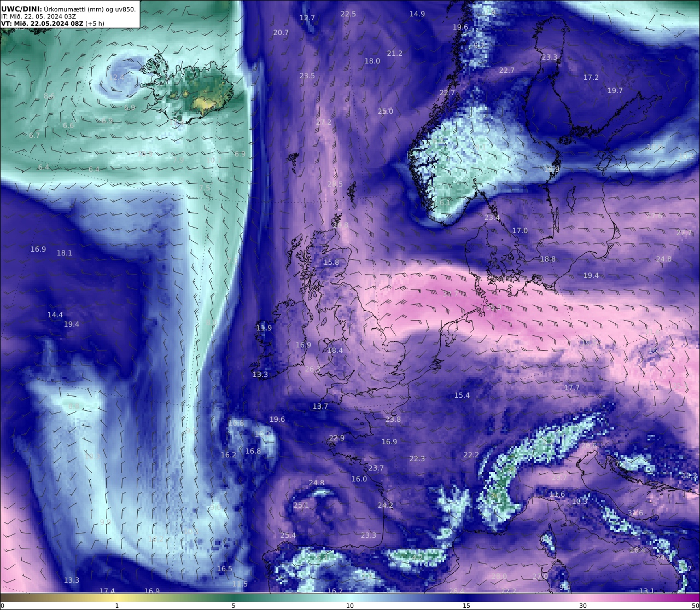Click the 14.4 value label
This screenshot has height=610, width=700.
[55, 315]
